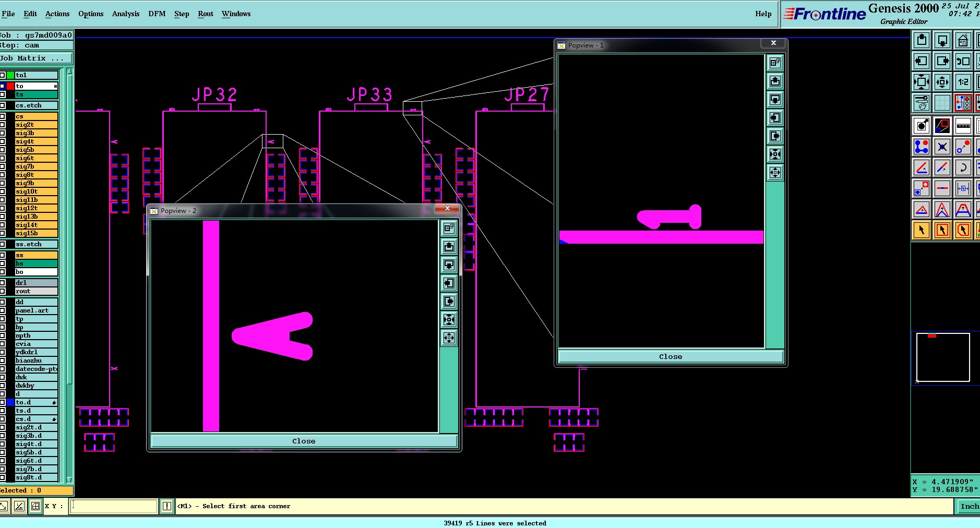980x528 pixels.
Task: Click the exclamation mark icon beside coordinate field
Action: pos(167,506)
